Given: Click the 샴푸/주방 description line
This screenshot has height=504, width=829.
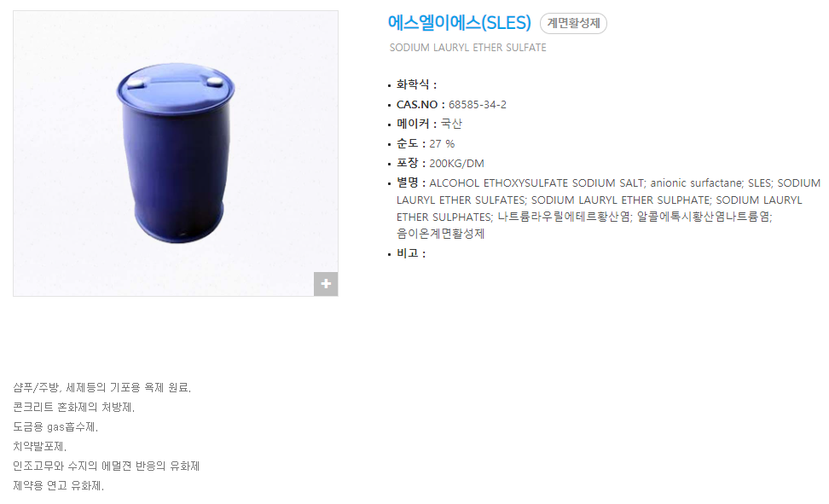Looking at the screenshot, I should click(102, 388).
